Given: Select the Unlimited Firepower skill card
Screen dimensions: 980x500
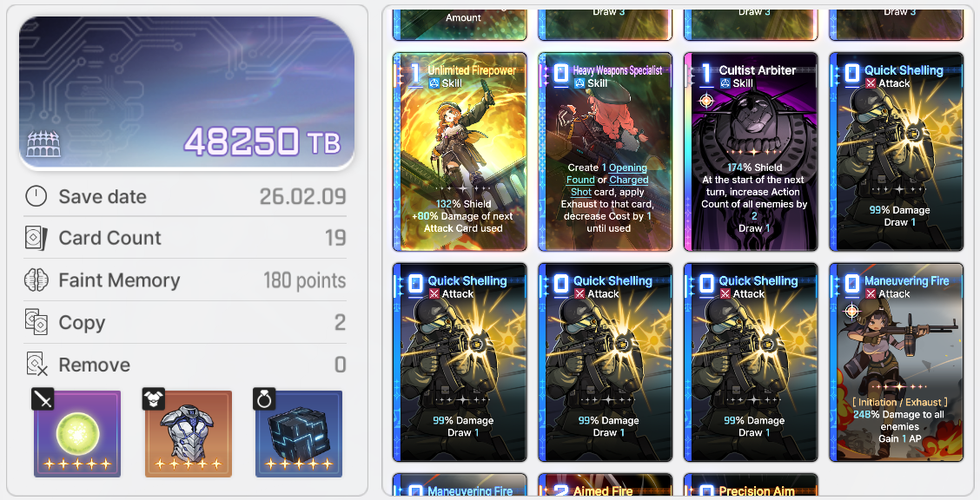Looking at the screenshot, I should coord(460,152).
